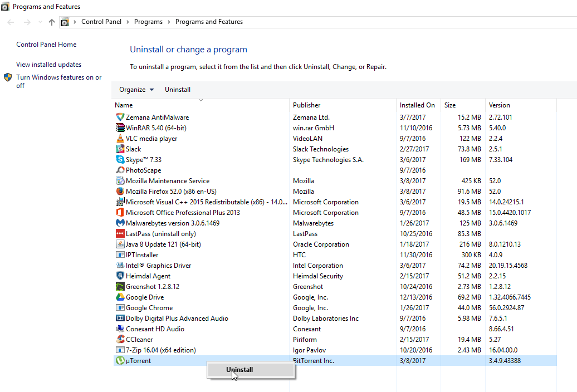Click the Google Chrome program icon
This screenshot has height=392, width=577.
pos(120,308)
